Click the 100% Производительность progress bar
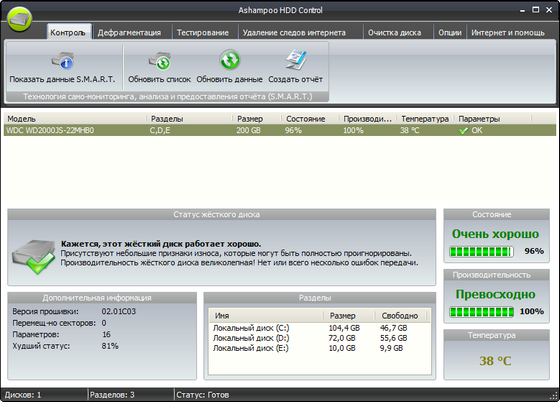560x402 pixels. 481,312
